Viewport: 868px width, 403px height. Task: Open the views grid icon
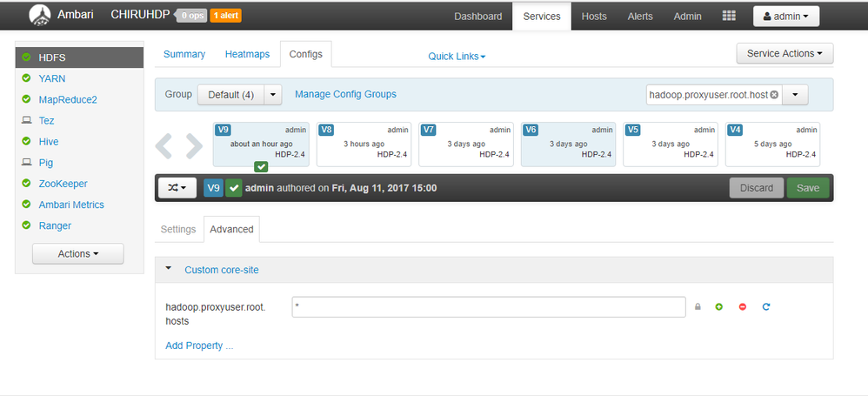pyautogui.click(x=729, y=16)
